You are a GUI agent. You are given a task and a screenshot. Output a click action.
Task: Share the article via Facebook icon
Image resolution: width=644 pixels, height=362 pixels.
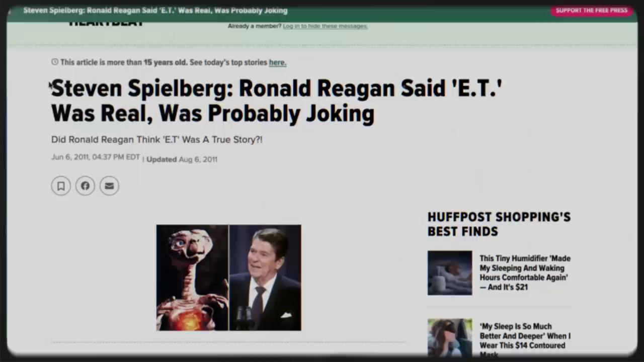click(85, 186)
